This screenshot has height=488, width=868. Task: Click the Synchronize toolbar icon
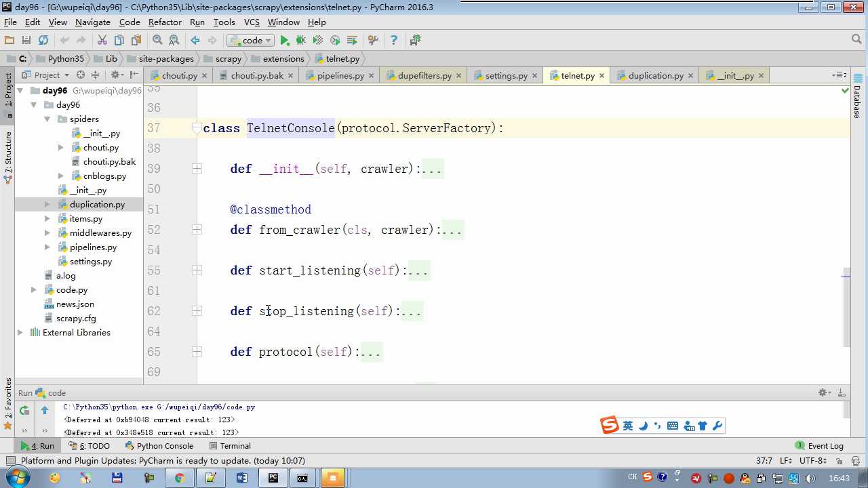43,40
